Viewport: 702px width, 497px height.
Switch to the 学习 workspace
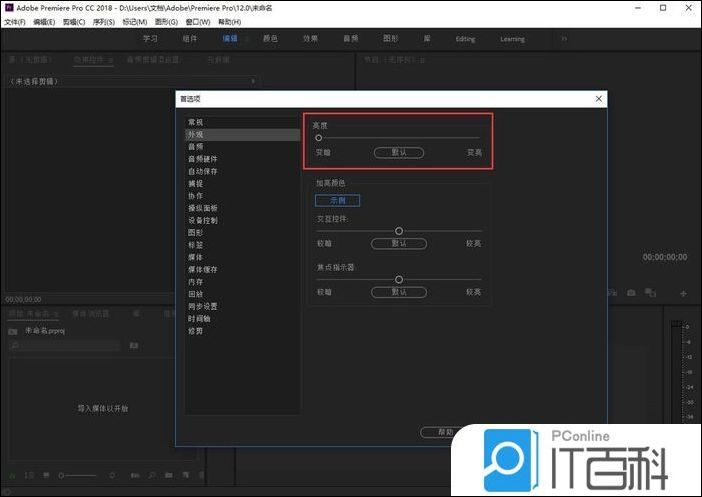pyautogui.click(x=150, y=39)
